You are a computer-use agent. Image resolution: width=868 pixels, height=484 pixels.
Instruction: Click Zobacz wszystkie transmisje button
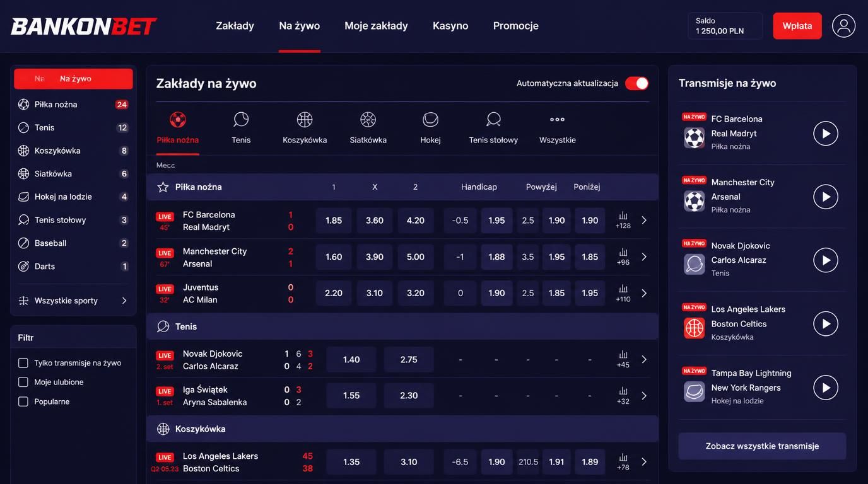pyautogui.click(x=762, y=446)
